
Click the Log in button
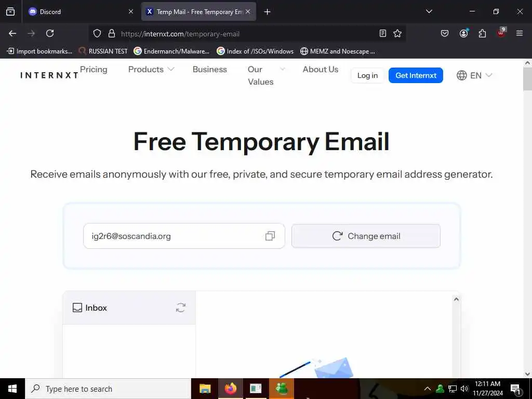tap(367, 75)
